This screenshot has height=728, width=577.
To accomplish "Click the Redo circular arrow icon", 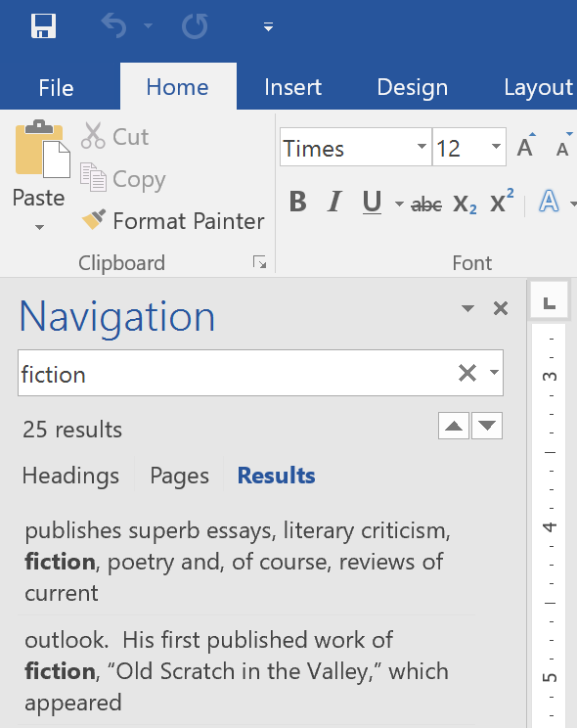I will tap(195, 26).
